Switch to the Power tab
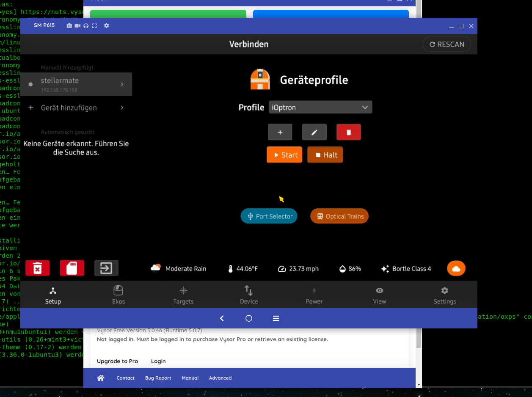 point(314,295)
